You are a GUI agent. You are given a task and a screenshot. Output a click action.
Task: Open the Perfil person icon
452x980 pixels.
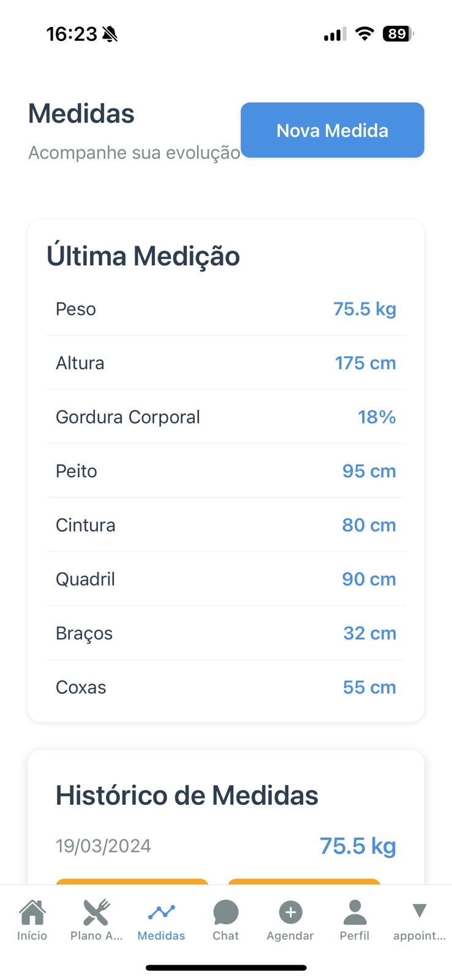(355, 913)
